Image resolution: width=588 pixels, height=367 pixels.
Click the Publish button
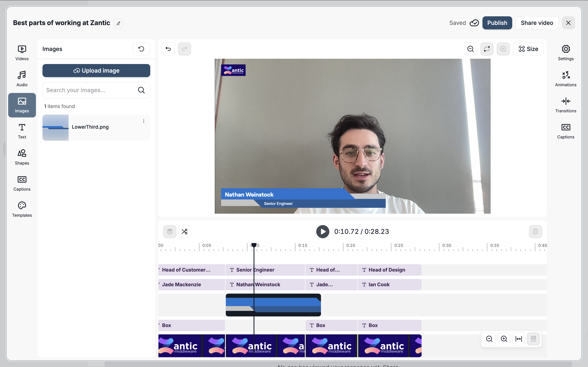(497, 23)
